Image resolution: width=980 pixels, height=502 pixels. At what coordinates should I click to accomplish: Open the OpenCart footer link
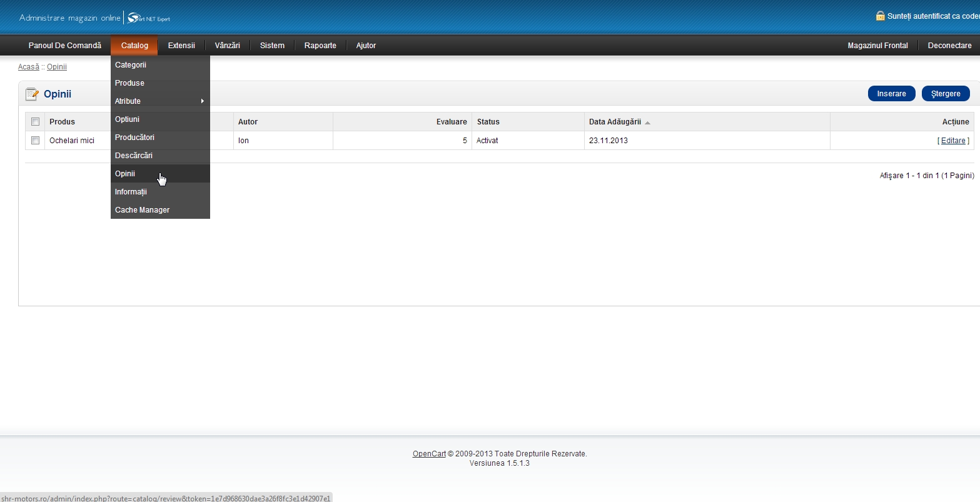(x=429, y=454)
